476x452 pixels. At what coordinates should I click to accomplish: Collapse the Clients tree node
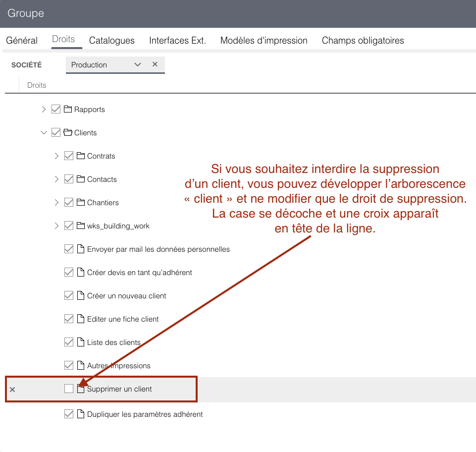44,132
